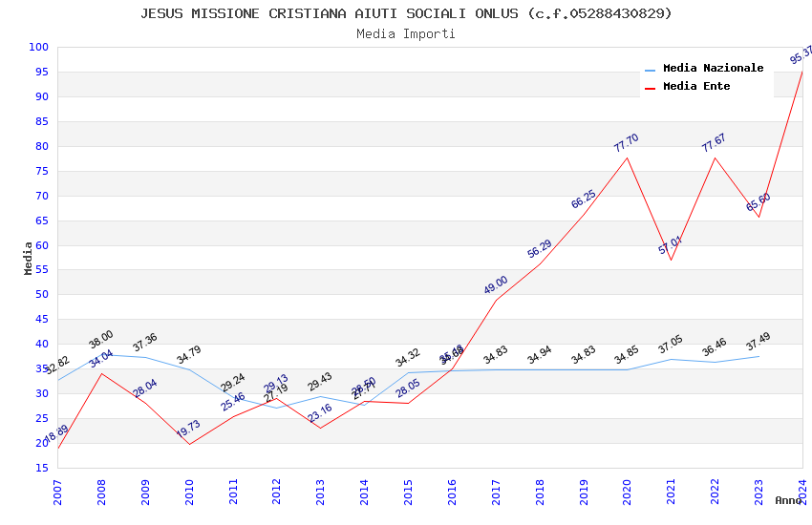Click the 34.94 national average label
812x525 pixels.
click(540, 355)
